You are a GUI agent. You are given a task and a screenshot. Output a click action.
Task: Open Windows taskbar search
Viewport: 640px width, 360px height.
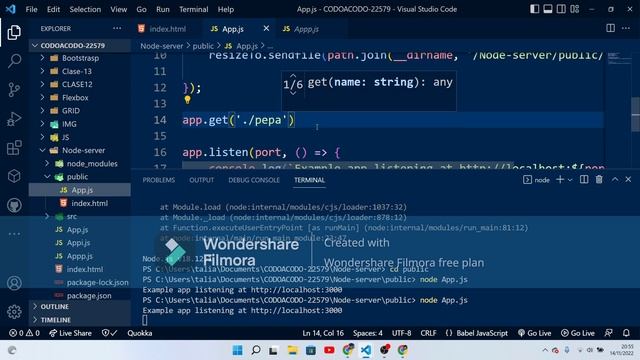pos(256,350)
